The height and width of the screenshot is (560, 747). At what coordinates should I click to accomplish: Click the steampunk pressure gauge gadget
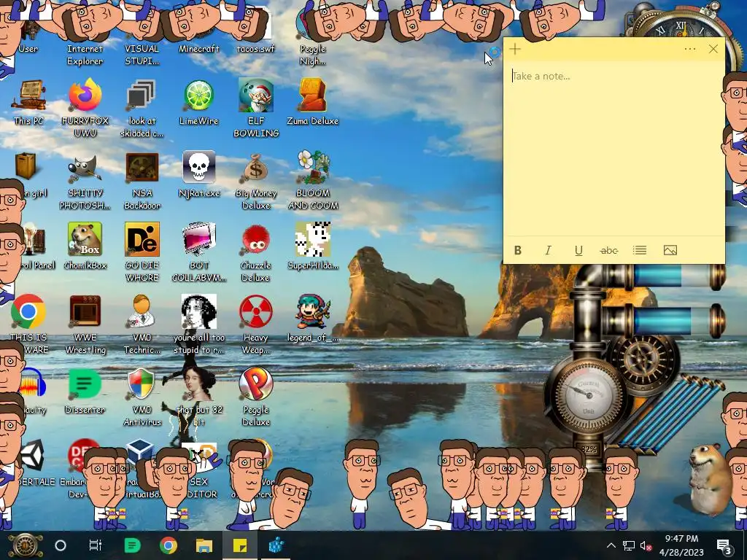(588, 395)
